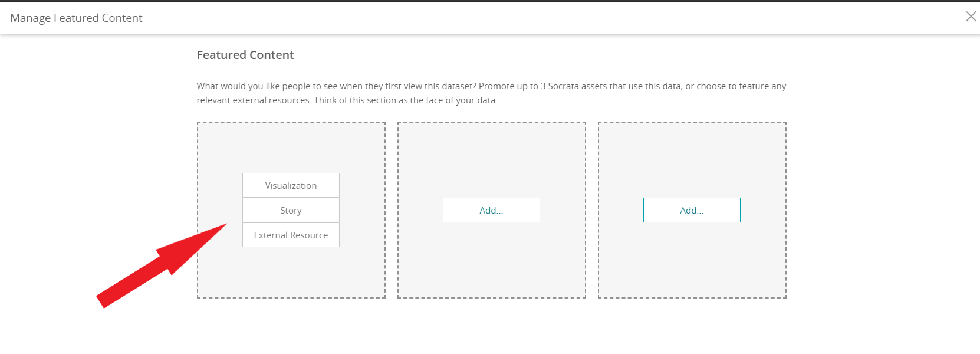The width and height of the screenshot is (980, 354).
Task: Click the Add... button in the last slot
Action: pyautogui.click(x=692, y=210)
